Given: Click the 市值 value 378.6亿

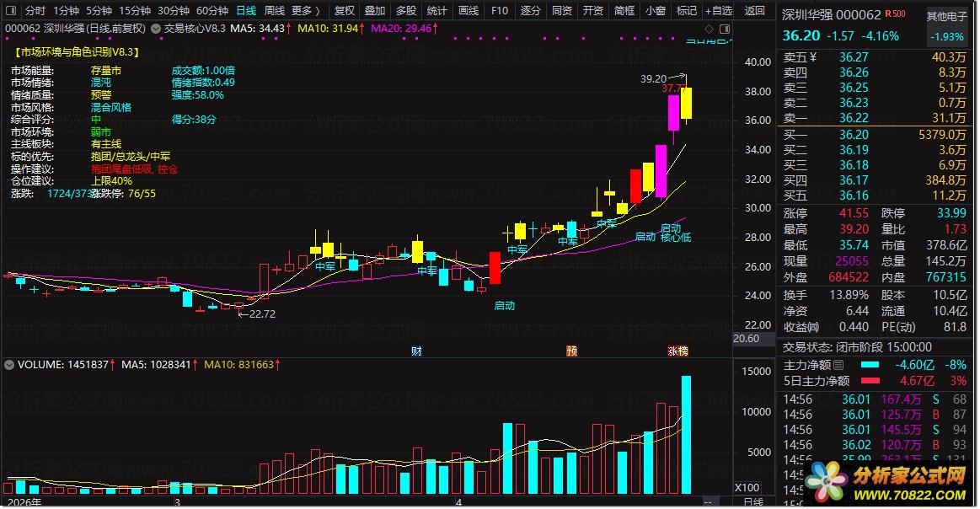Looking at the screenshot, I should coord(946,245).
